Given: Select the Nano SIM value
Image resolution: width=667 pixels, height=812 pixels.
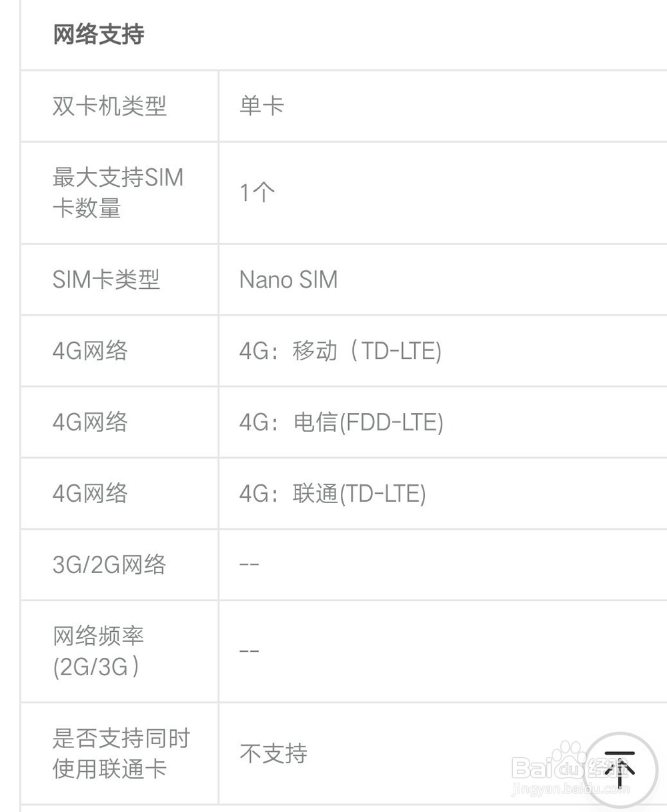Looking at the screenshot, I should click(x=288, y=280).
